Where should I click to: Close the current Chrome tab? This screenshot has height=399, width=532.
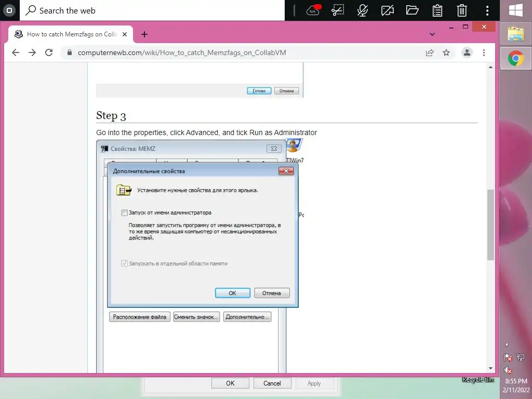click(125, 34)
